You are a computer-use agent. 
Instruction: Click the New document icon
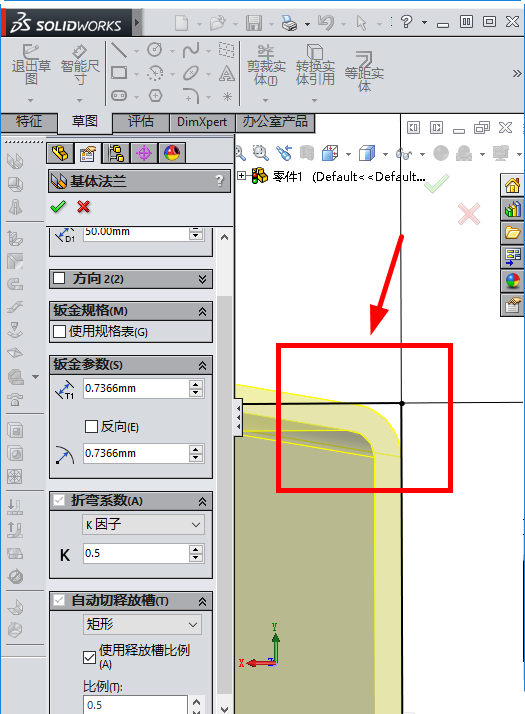click(x=182, y=22)
